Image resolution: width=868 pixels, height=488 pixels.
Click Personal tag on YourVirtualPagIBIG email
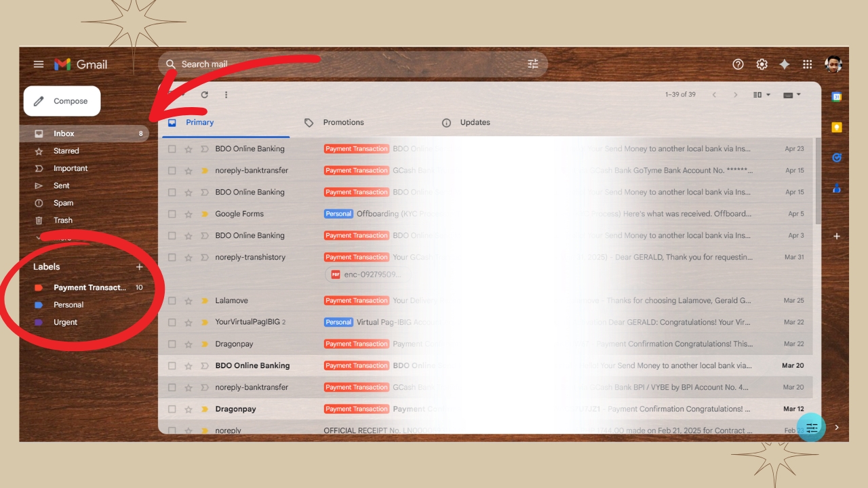(x=338, y=322)
